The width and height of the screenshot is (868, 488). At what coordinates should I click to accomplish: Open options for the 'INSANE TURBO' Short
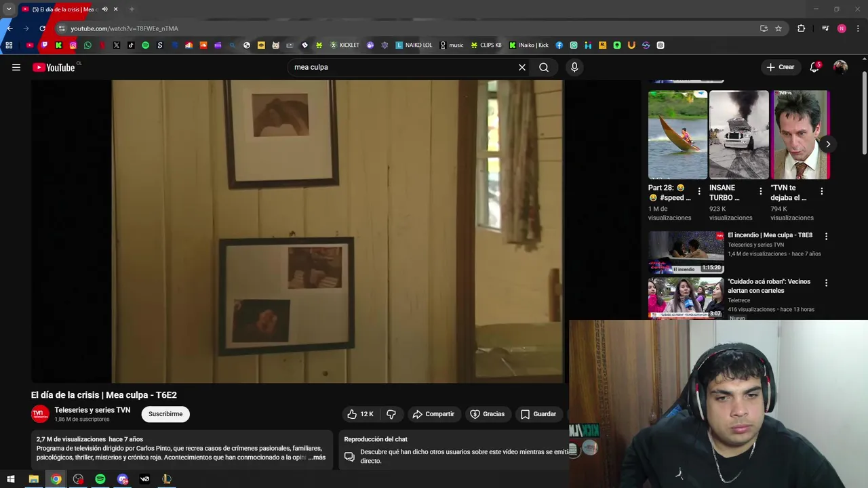click(x=760, y=192)
